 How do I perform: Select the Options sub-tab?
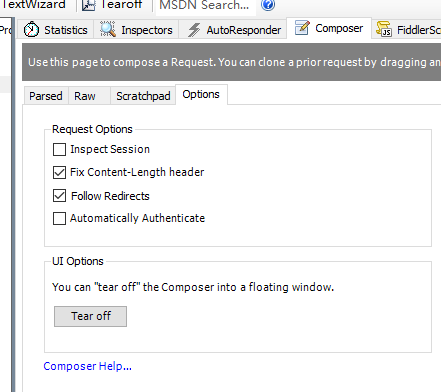201,95
